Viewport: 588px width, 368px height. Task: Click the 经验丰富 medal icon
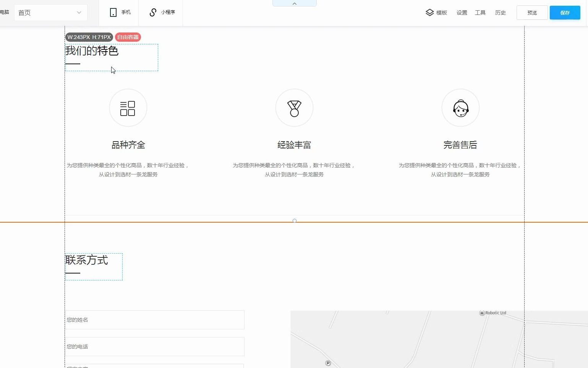294,108
